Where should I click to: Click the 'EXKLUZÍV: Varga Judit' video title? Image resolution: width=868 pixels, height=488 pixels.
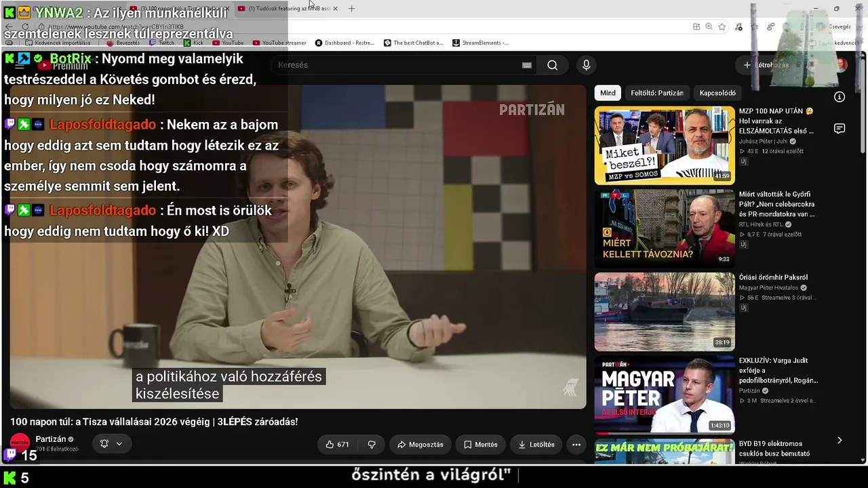pyautogui.click(x=778, y=371)
